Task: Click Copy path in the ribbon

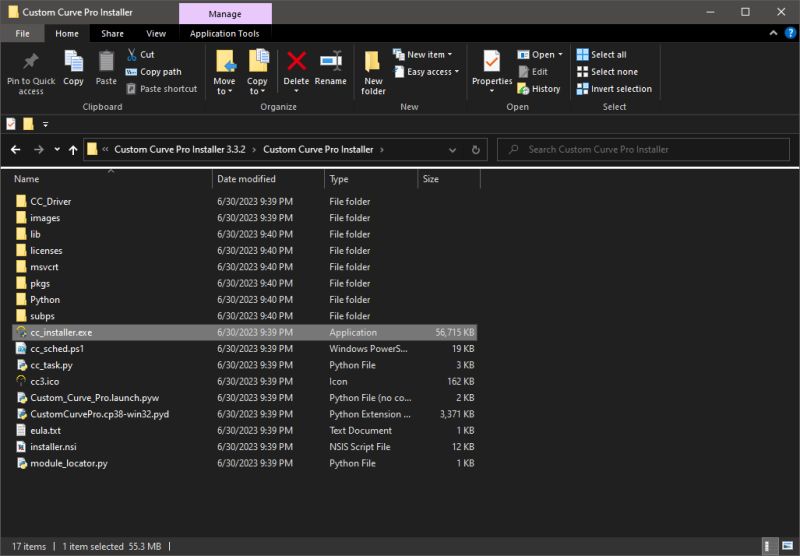Action: [x=154, y=72]
